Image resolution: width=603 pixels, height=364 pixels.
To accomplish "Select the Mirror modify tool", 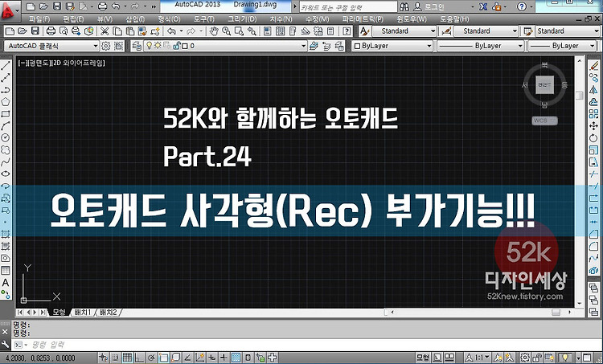I will (x=594, y=89).
